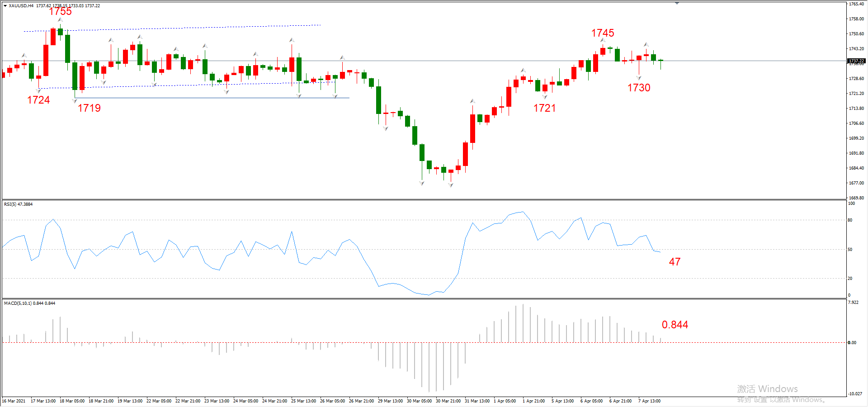Screen dimensions: 868x407
Task: Select the up fractal arrow under 1755
Action: click(60, 20)
